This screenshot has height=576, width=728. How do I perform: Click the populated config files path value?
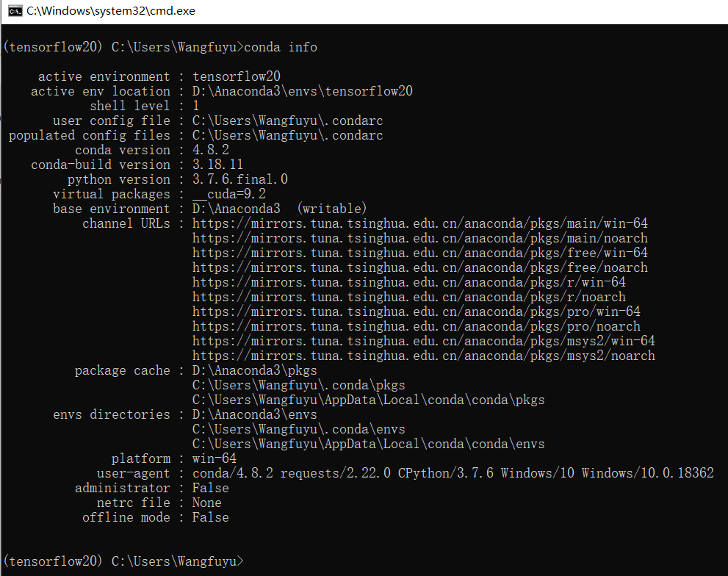coord(287,136)
